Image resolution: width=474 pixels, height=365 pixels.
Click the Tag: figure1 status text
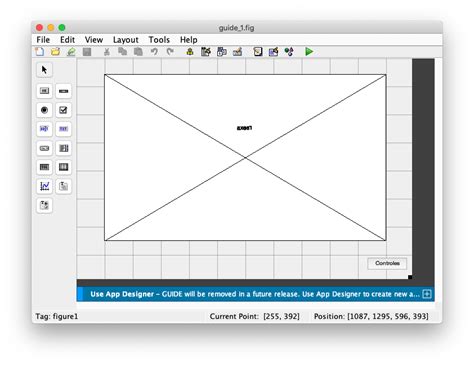click(x=57, y=316)
